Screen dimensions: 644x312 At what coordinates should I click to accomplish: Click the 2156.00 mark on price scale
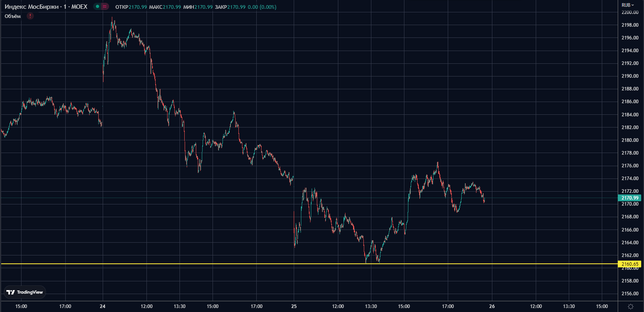tap(630, 294)
